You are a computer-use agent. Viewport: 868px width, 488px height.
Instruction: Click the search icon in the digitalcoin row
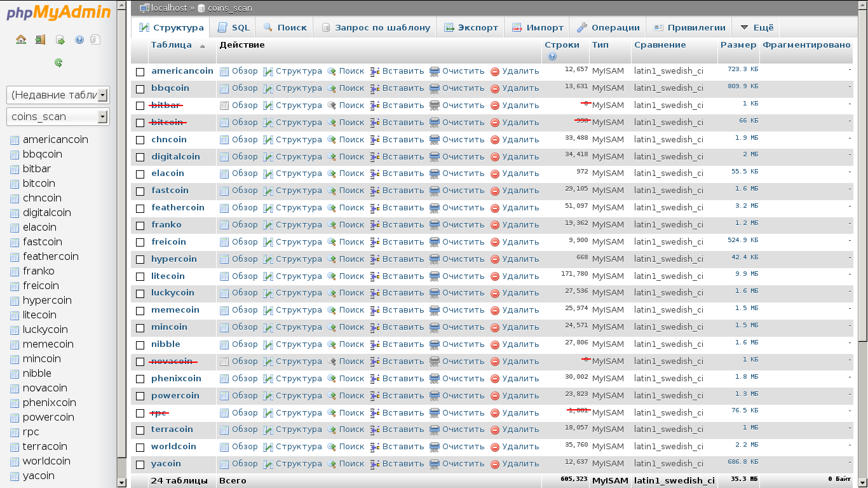[x=331, y=157]
